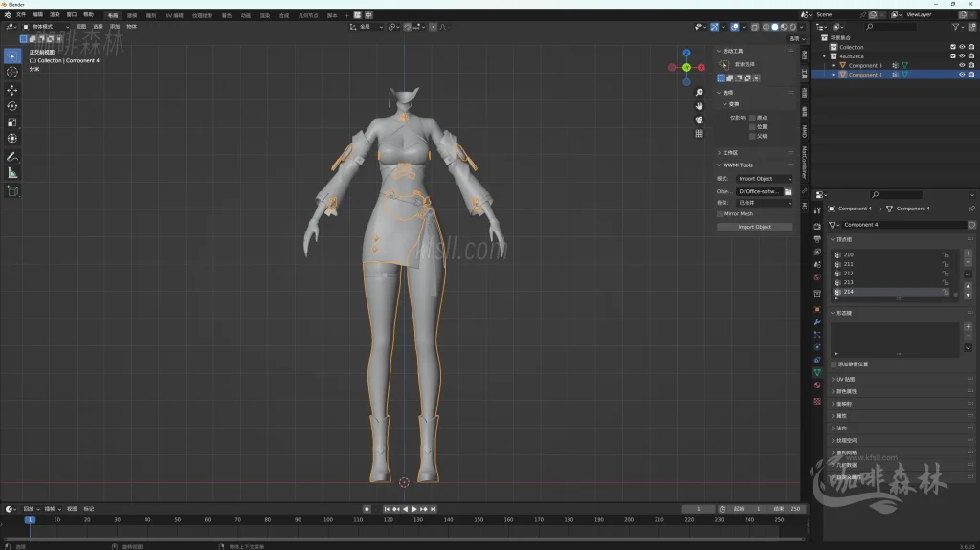
Task: Add a vertex group with plus button
Action: (x=969, y=253)
